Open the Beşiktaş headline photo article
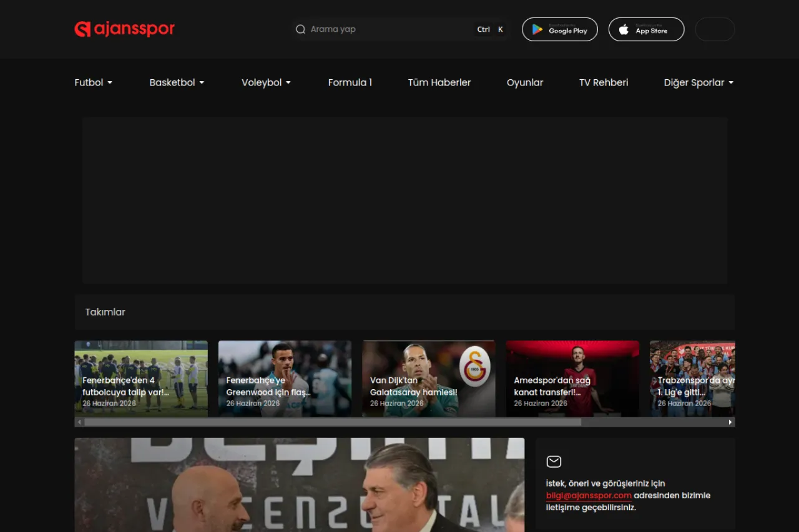799x532 pixels. 300,485
